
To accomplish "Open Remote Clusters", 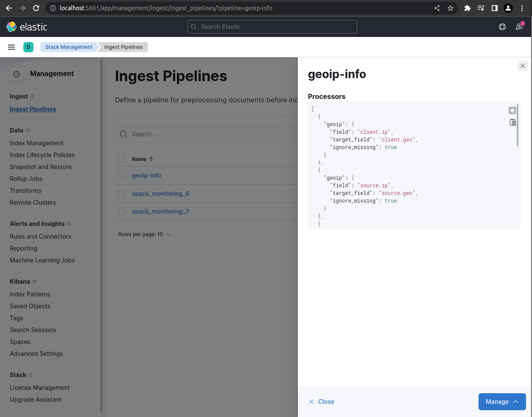I will coord(33,203).
